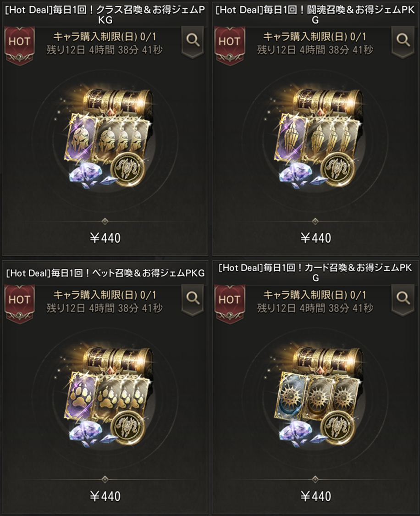Buy カード召喚 package for ¥440
420x516 pixels.
315,496
